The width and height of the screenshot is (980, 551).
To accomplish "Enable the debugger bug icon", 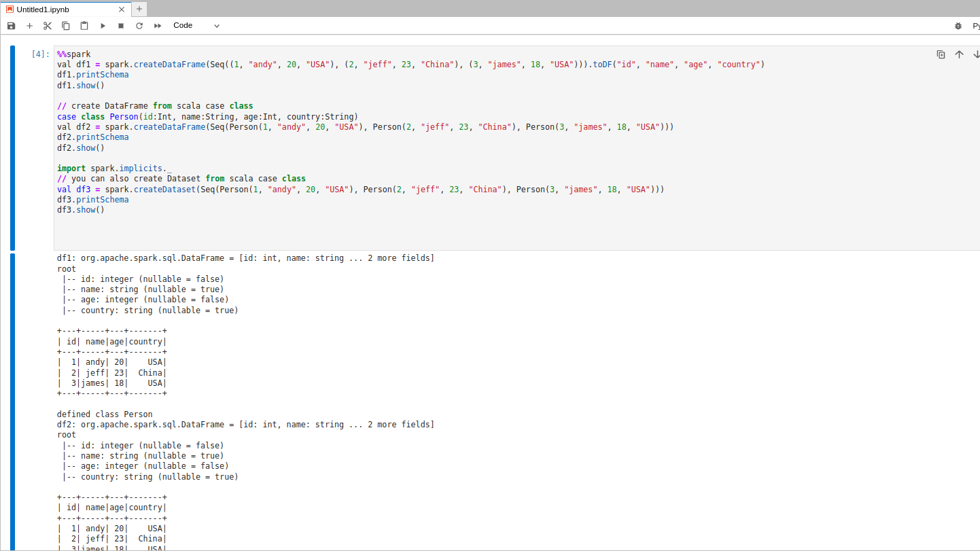I will pos(958,26).
